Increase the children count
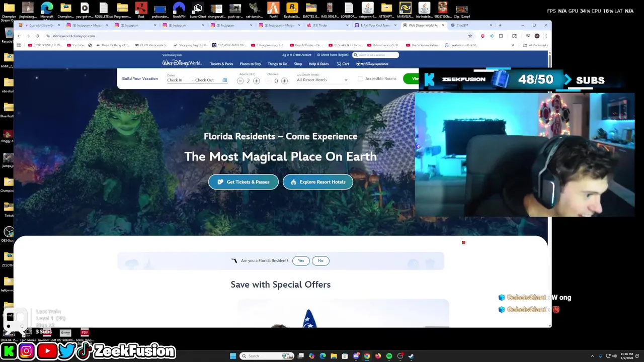The image size is (644, 362). [284, 81]
